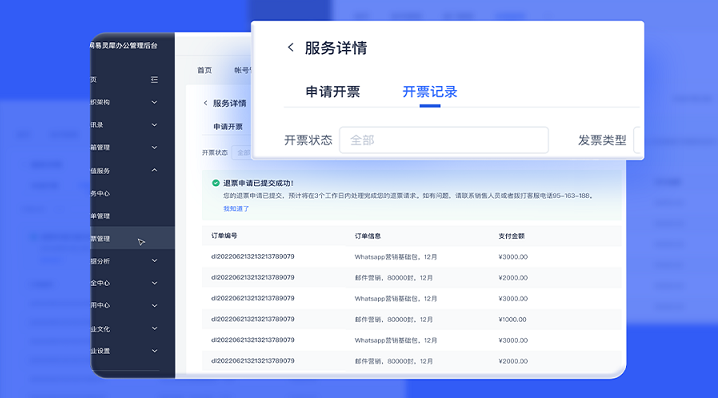
Task: Click small back arrow next to 服务详情
Action: [205, 103]
